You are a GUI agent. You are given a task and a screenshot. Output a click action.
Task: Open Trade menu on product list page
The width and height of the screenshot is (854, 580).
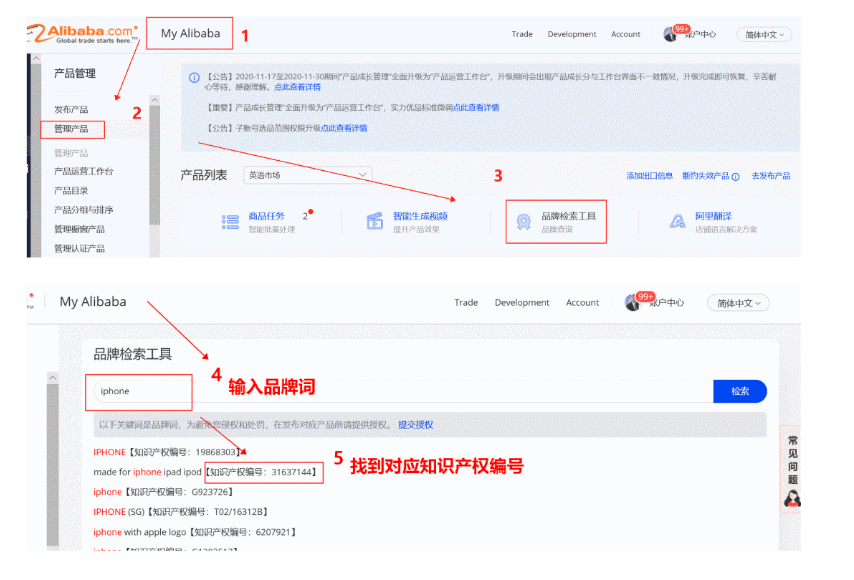click(x=522, y=34)
